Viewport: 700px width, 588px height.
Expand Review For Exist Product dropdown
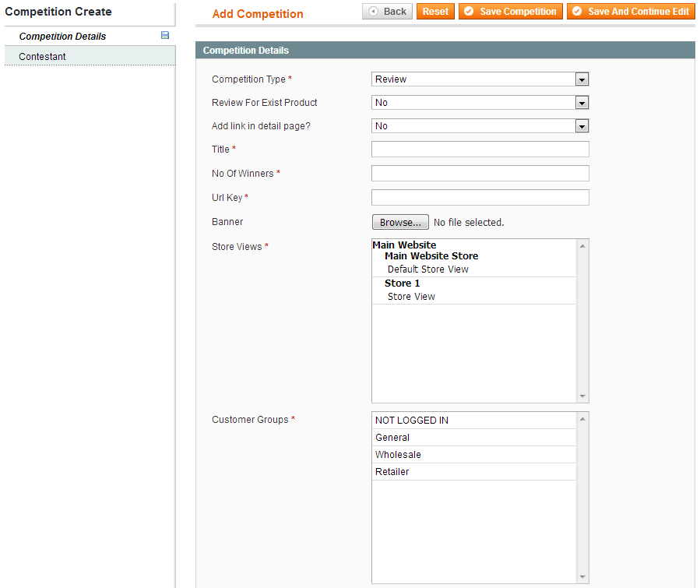480,103
